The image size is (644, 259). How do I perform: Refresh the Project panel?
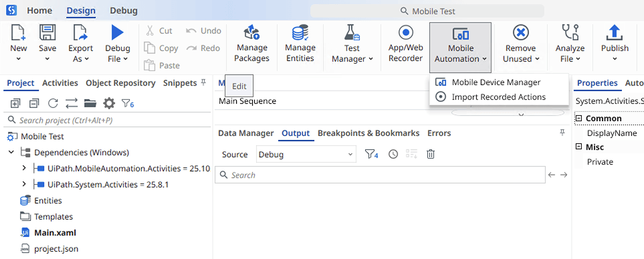(53, 104)
